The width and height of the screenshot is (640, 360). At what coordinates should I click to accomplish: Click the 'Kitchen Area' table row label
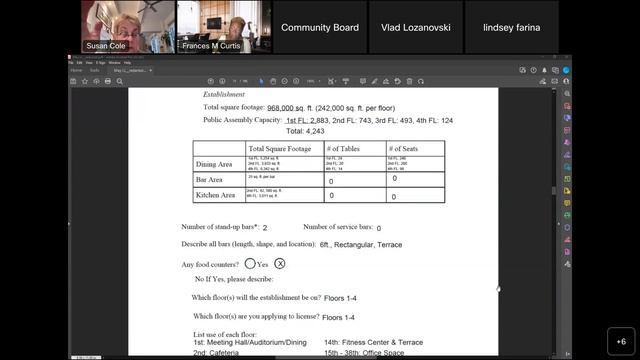(x=215, y=195)
